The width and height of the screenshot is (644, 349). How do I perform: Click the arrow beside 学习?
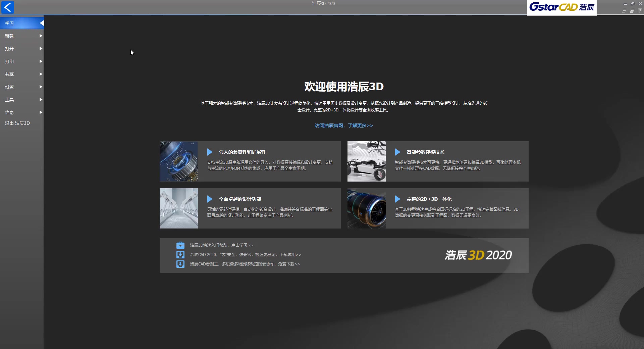point(42,23)
